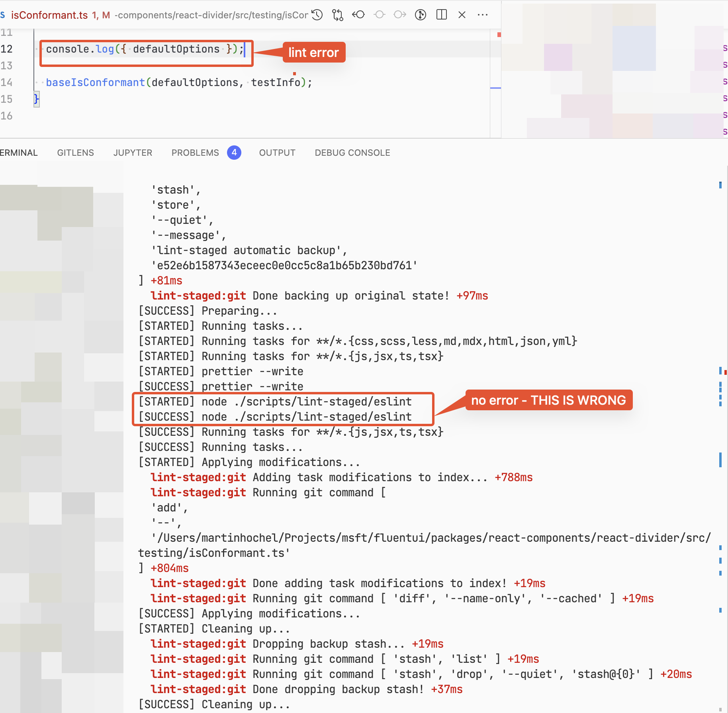Viewport: 728px width, 713px height.
Task: Open the DEBUG CONSOLE tab
Action: tap(352, 153)
